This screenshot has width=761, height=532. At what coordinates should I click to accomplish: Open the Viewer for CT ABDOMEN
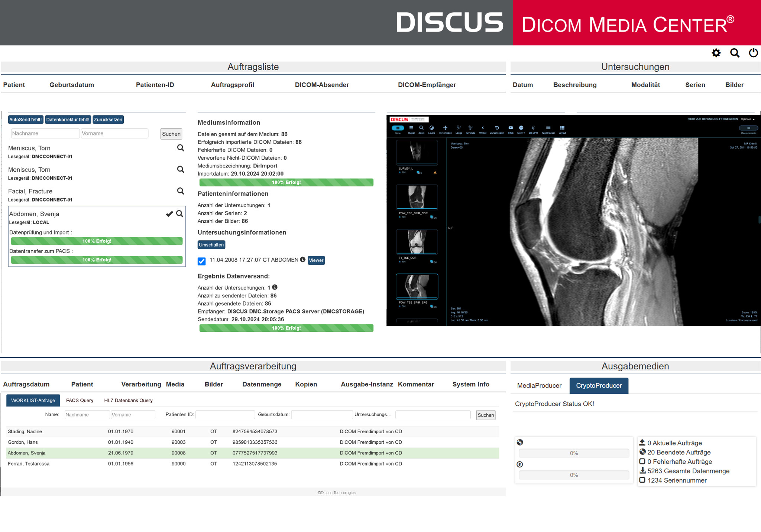[316, 260]
